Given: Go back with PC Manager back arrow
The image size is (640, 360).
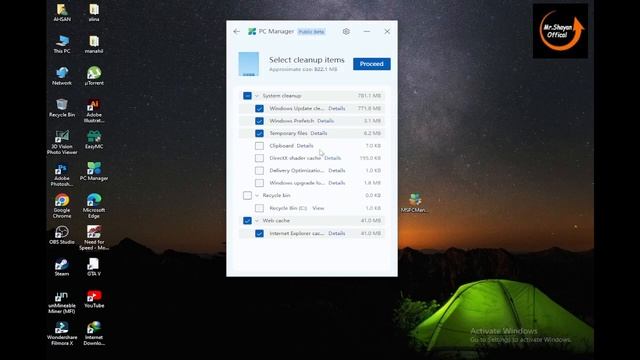Looking at the screenshot, I should [x=236, y=31].
